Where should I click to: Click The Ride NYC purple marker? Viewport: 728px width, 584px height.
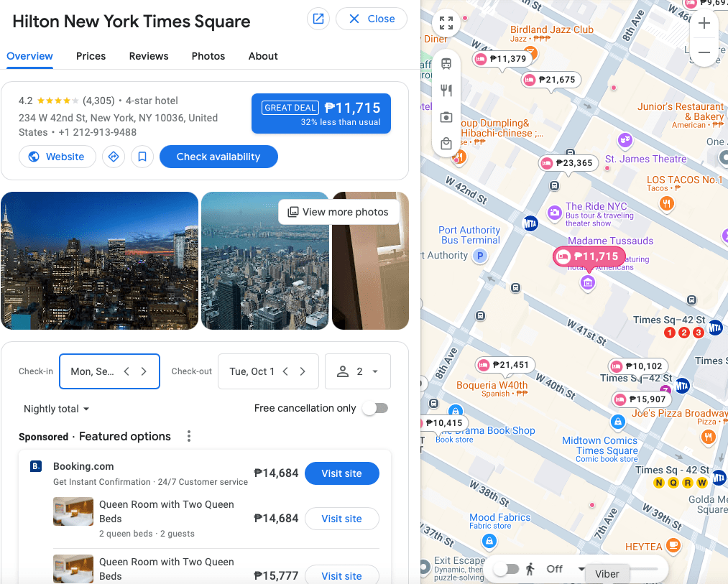[554, 213]
